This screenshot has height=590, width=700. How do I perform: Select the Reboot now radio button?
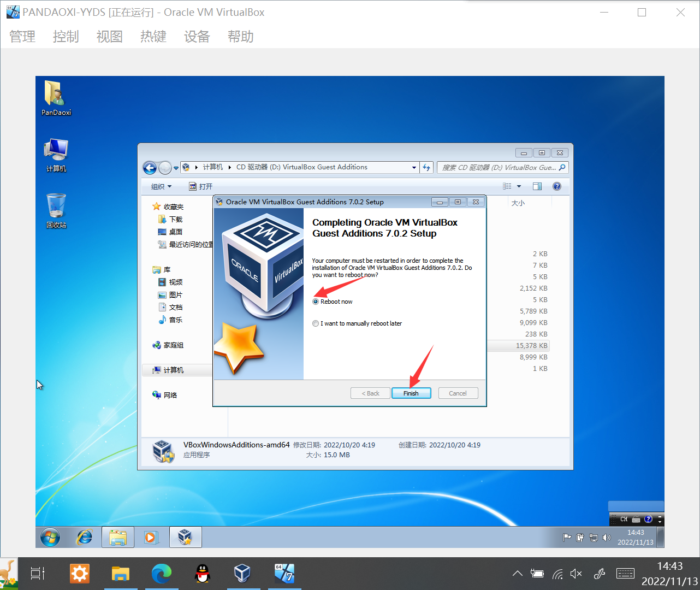tap(316, 302)
